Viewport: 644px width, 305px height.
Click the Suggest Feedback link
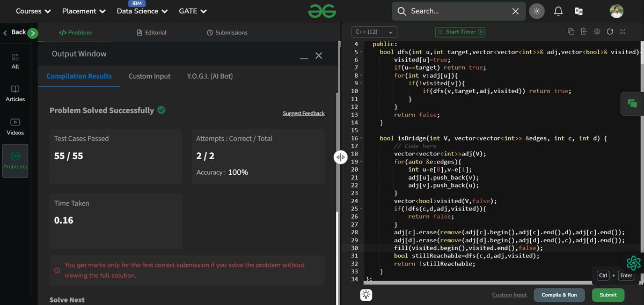(x=304, y=113)
